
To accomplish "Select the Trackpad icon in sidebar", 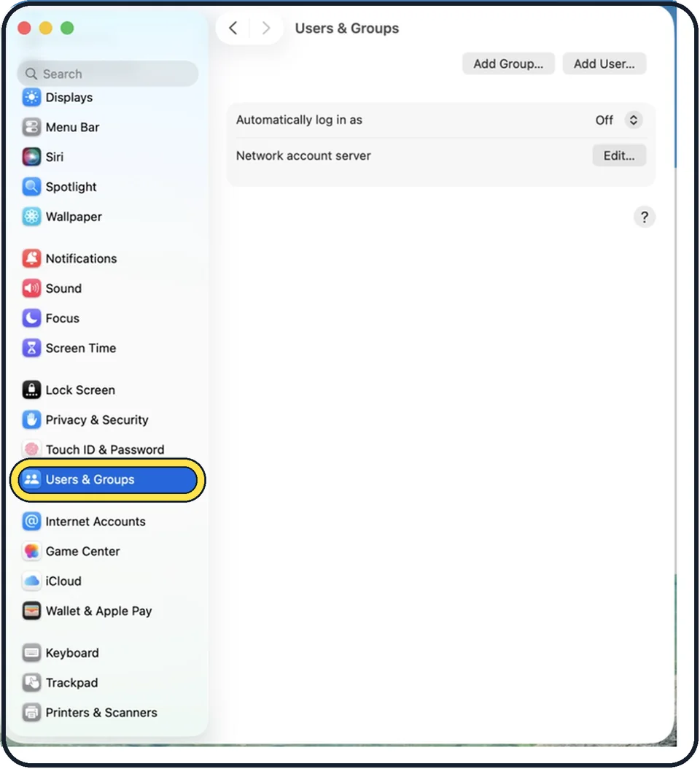I will click(x=32, y=683).
